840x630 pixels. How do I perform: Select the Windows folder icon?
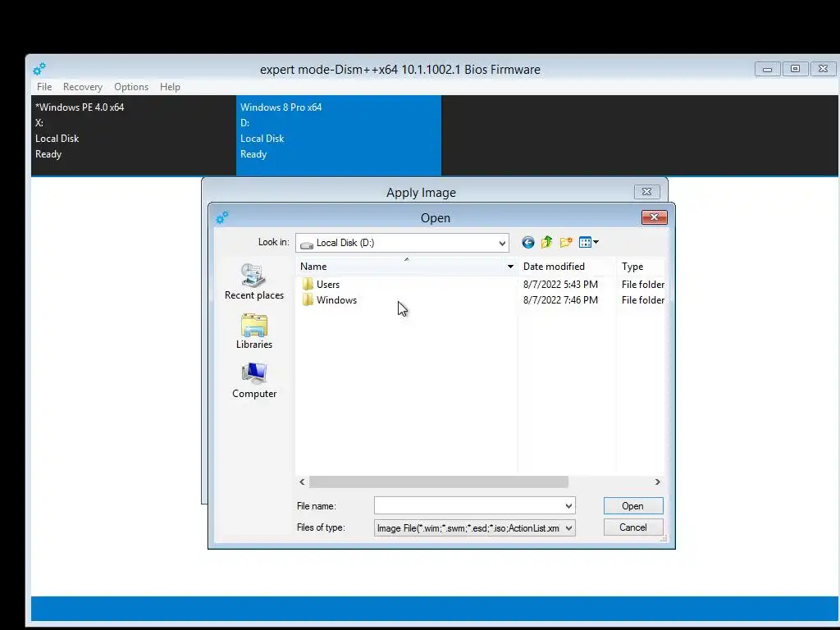click(x=308, y=300)
